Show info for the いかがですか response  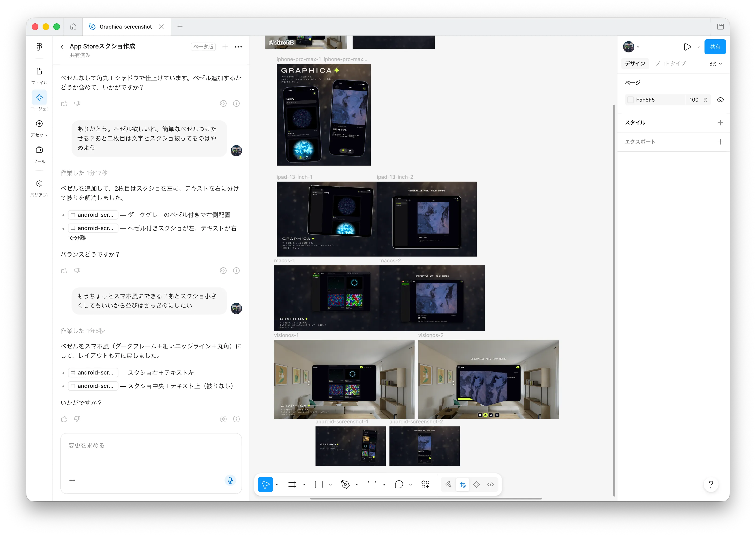236,419
